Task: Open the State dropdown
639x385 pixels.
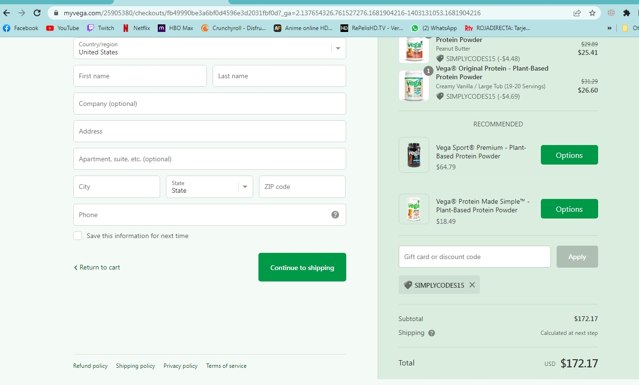Action: pyautogui.click(x=209, y=187)
